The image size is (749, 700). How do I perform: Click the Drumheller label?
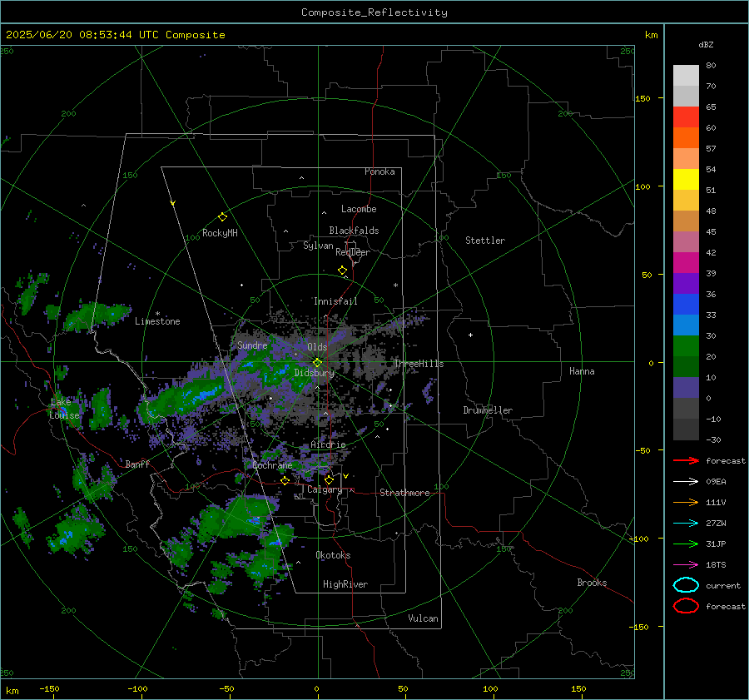(488, 410)
